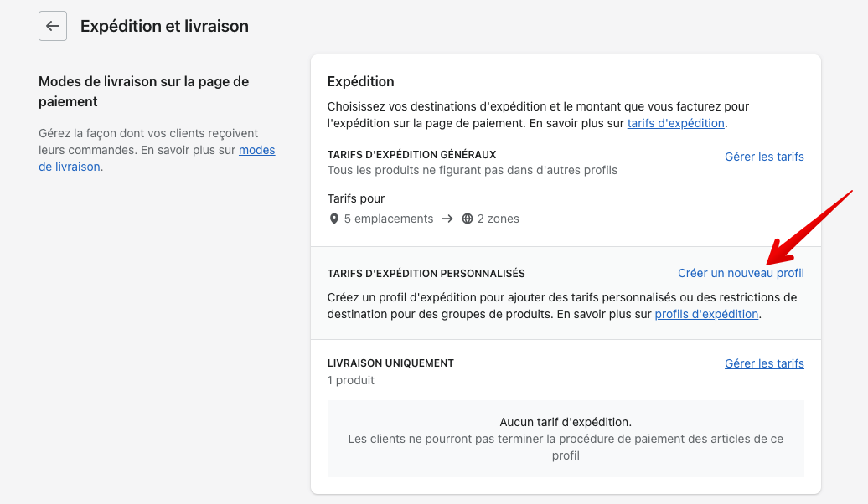The height and width of the screenshot is (504, 868).
Task: Click the "Expédition et livraison" page title
Action: [x=164, y=26]
